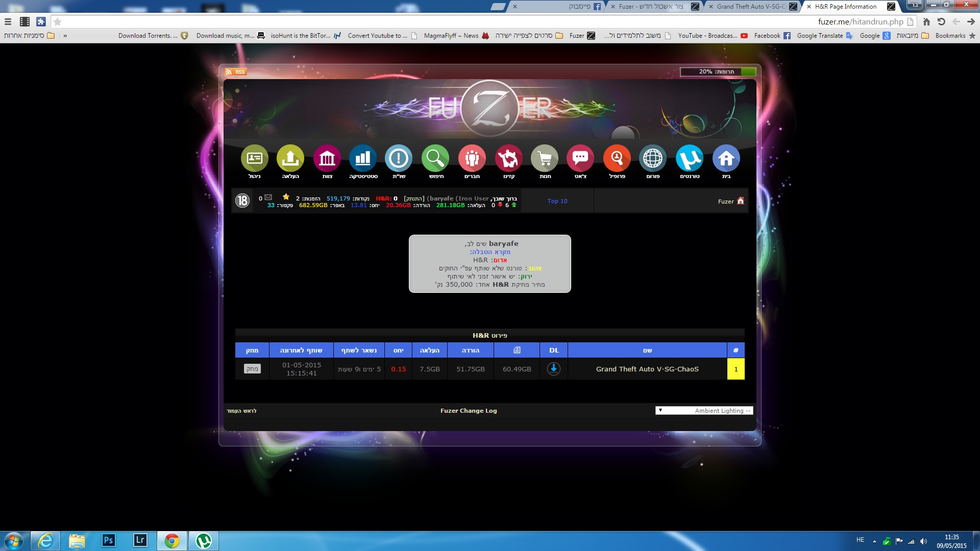
Task: Click the Fuzer Change Log link
Action: (469, 411)
